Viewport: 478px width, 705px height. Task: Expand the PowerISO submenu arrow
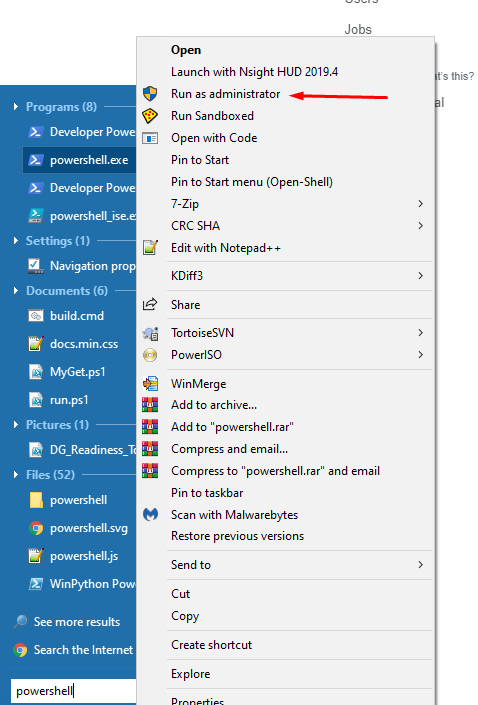pyautogui.click(x=420, y=355)
